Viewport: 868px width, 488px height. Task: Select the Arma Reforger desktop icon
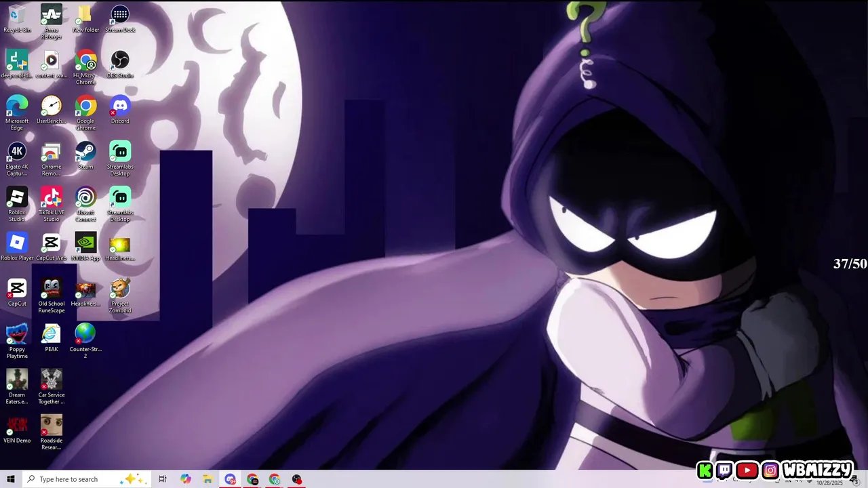coord(52,22)
